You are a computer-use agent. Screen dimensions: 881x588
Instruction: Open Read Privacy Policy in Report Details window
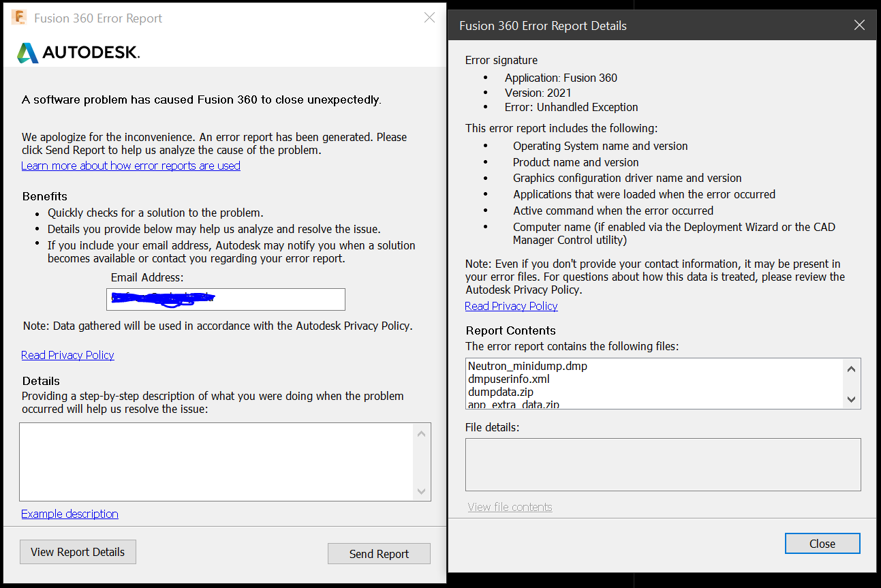(x=511, y=306)
